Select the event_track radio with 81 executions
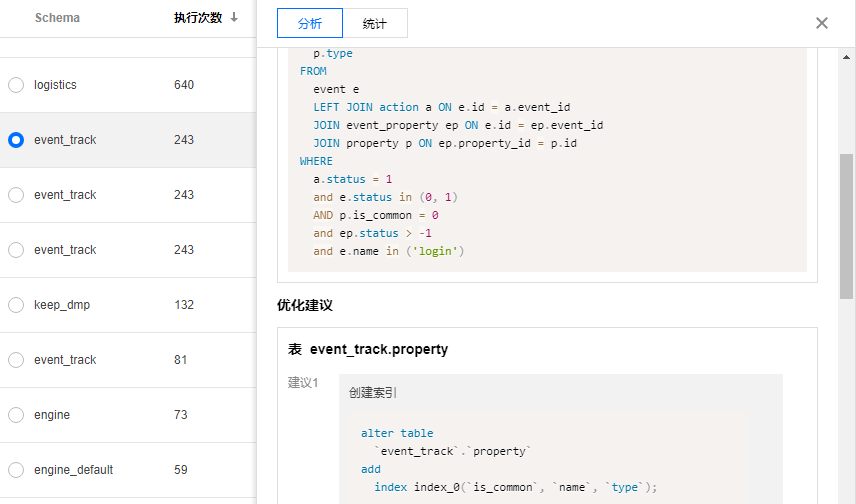Viewport: 856px width, 504px height. (x=16, y=360)
